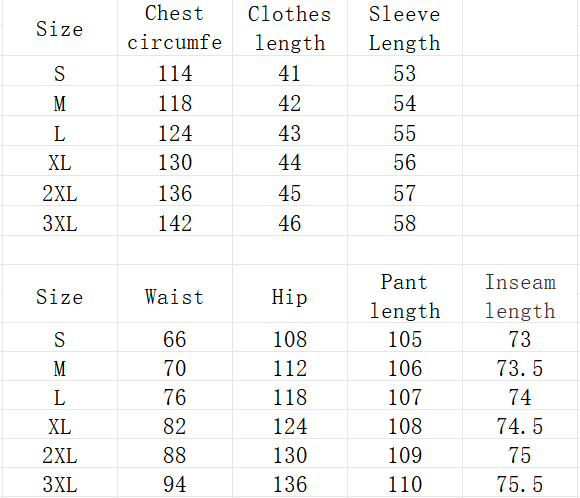Screen dimensions: 580x498
Task: Select chest value 142 for 3XL
Action: pyautogui.click(x=175, y=223)
